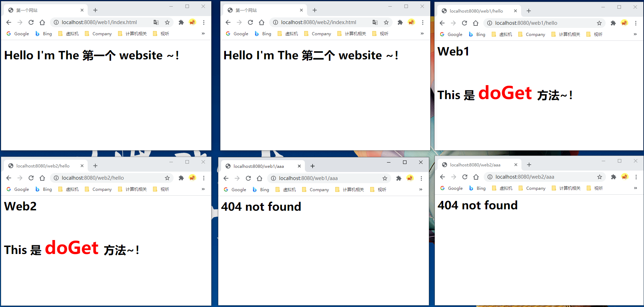Open Company bookmark folder in web2/index.html window

318,33
